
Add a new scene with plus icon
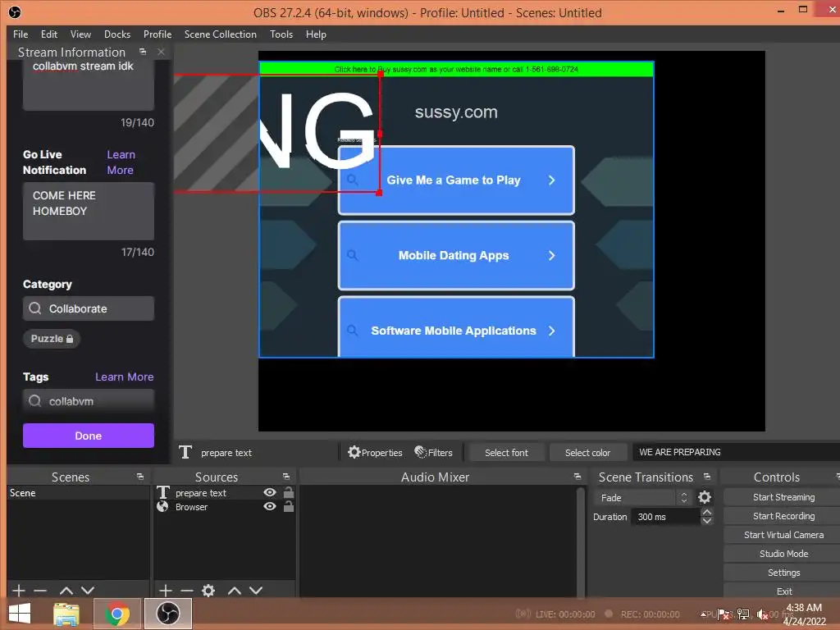pos(19,591)
